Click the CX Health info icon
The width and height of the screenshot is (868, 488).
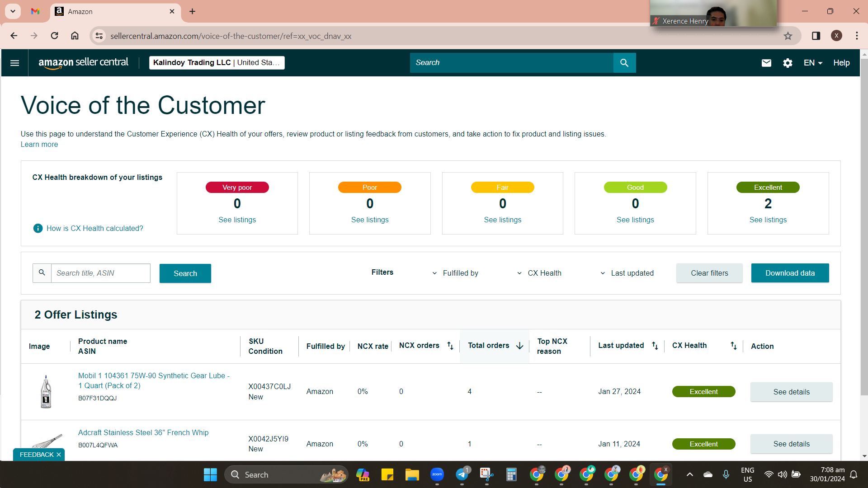pyautogui.click(x=38, y=229)
